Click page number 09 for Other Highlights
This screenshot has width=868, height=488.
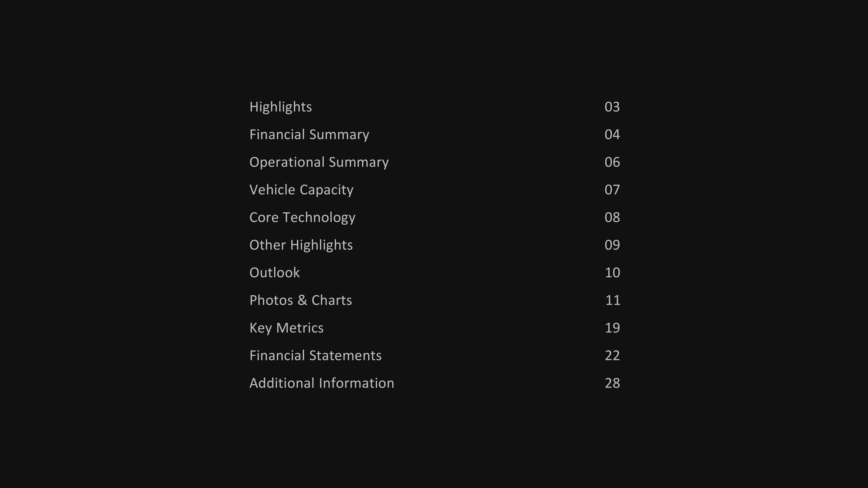point(612,244)
